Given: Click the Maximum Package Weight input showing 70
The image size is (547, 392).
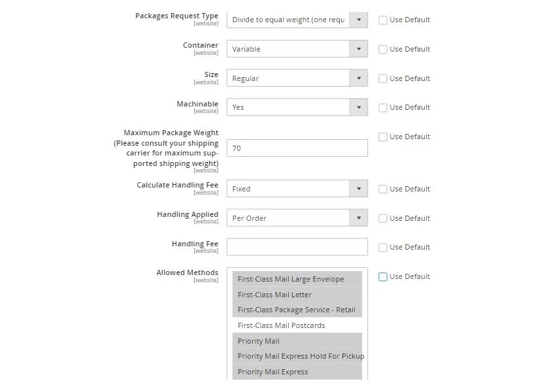Looking at the screenshot, I should click(x=296, y=148).
